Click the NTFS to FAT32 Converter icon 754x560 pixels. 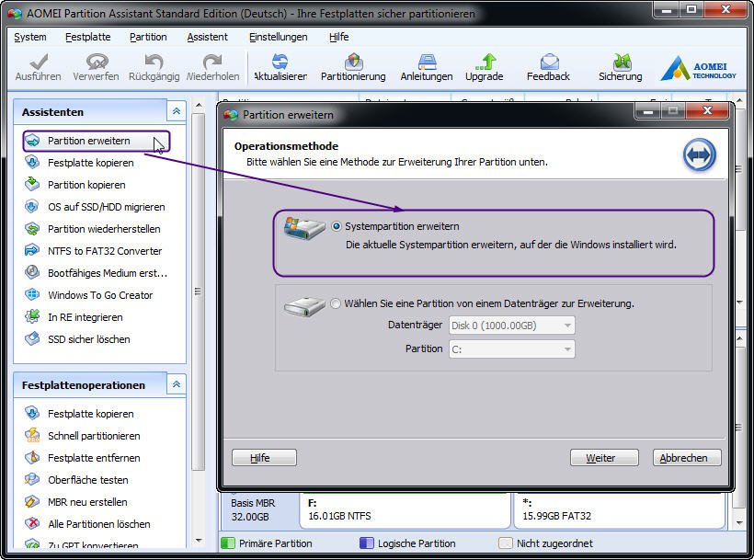(33, 250)
